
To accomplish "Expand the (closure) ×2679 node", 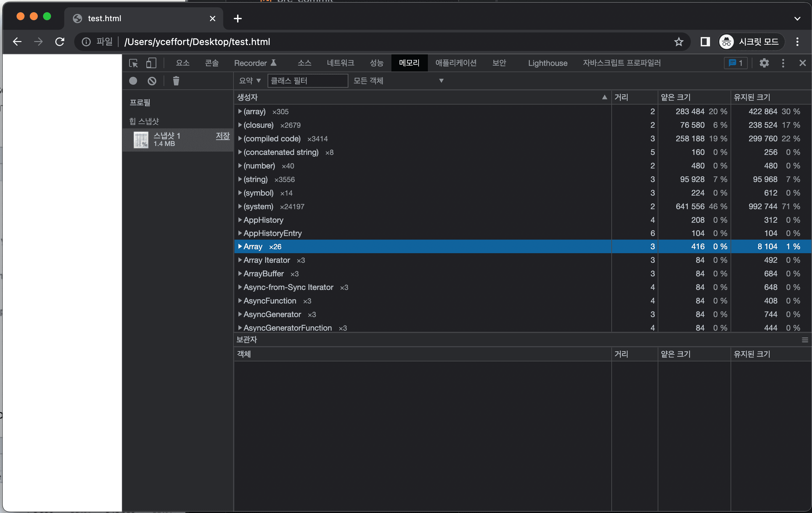I will pos(239,125).
